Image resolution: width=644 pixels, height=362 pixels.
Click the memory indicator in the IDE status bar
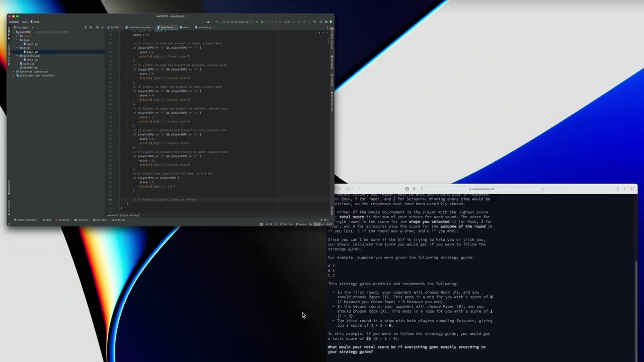(x=322, y=224)
